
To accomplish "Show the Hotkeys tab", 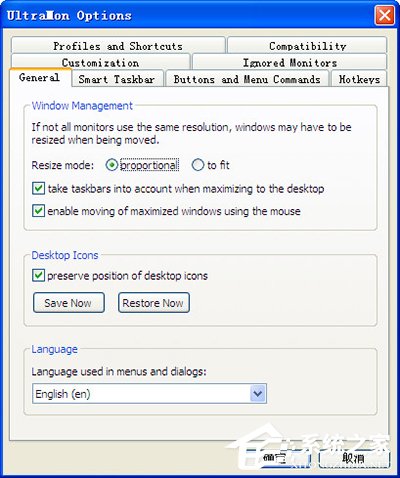I will [359, 79].
